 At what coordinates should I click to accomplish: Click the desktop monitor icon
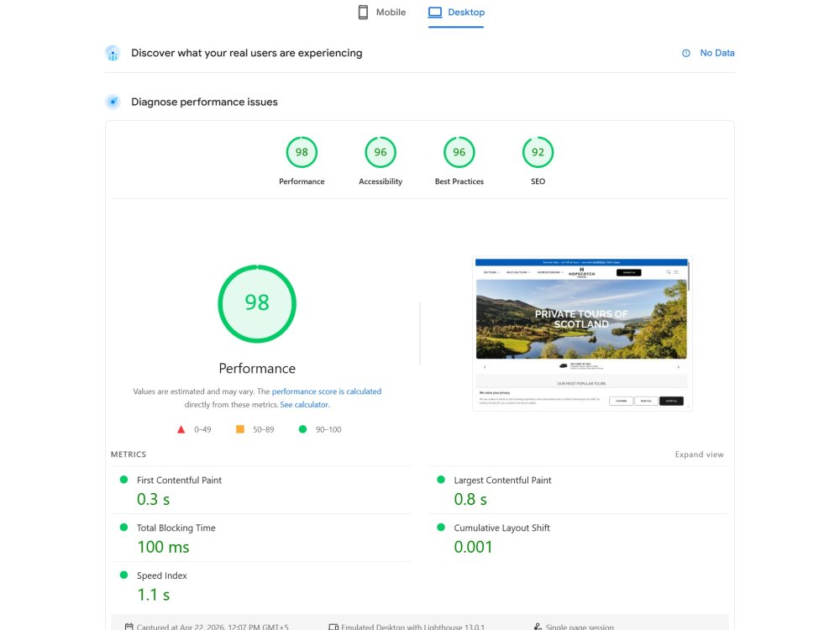tap(435, 13)
